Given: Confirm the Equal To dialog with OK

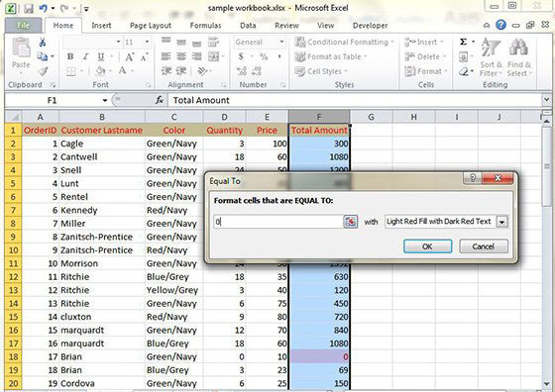Looking at the screenshot, I should pyautogui.click(x=427, y=246).
